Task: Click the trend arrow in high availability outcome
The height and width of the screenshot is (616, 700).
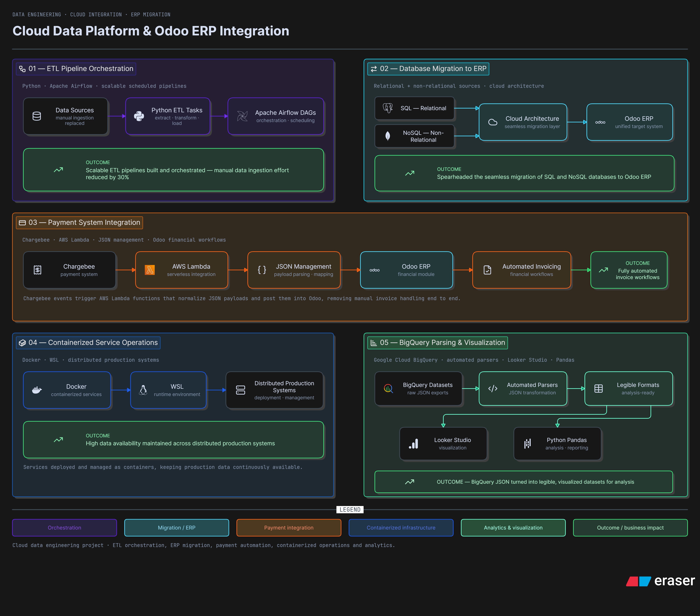Action: pos(58,440)
